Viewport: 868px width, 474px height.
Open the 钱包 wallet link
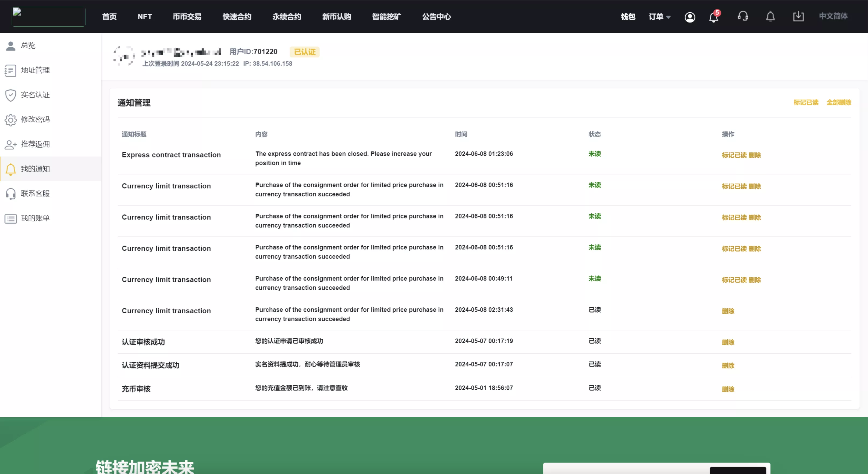pos(628,16)
